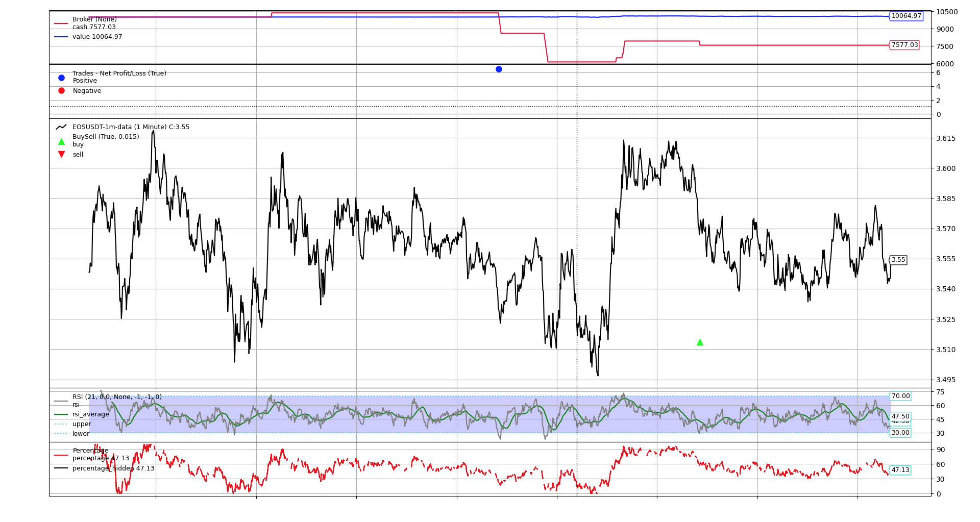Click the black percentage_hidden legend line

pos(61,468)
